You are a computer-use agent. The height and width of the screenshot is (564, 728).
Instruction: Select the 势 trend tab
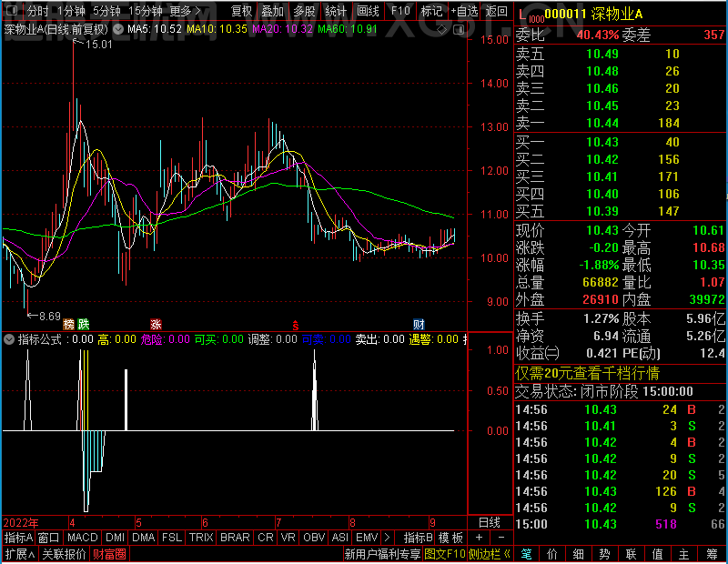(604, 554)
